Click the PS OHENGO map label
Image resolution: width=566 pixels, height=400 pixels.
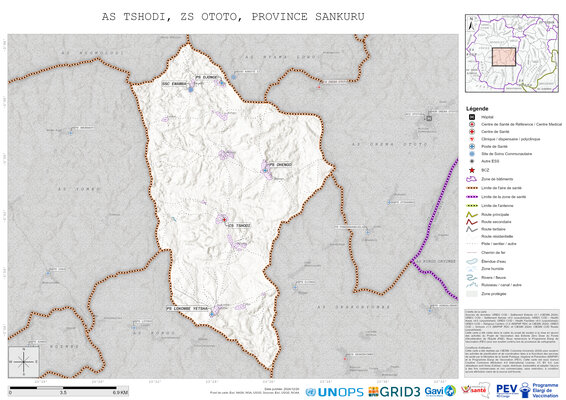pos(280,165)
